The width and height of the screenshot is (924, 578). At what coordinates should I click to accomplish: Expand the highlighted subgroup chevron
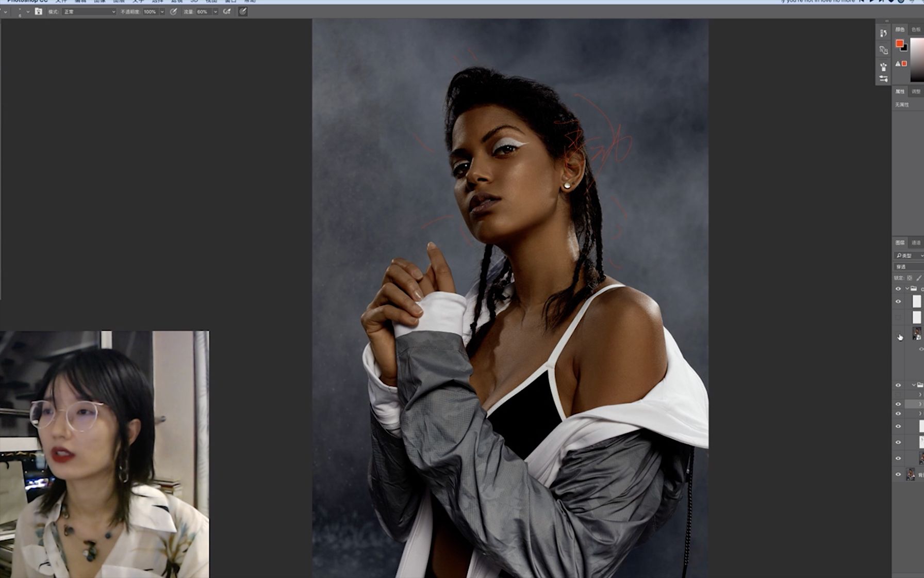[x=920, y=404]
